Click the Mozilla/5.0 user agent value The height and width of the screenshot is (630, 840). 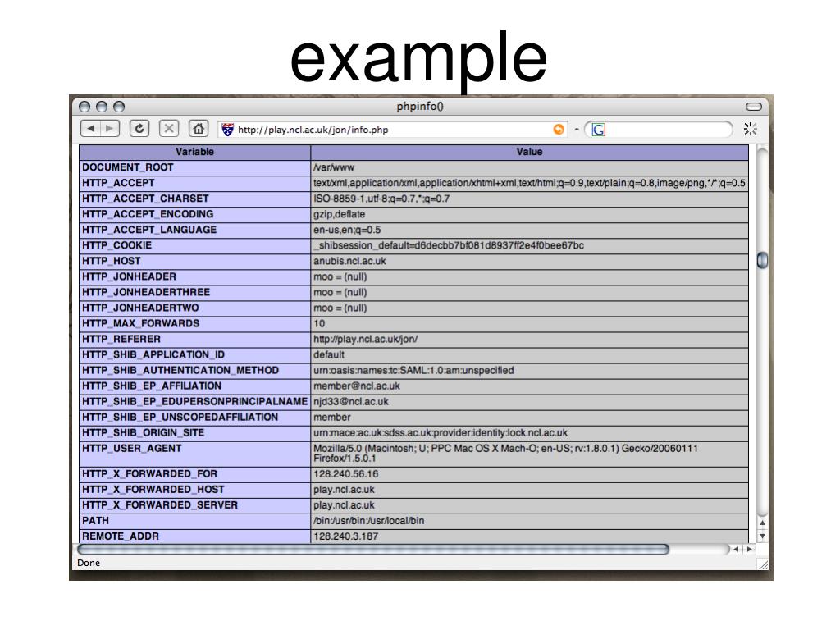(529, 453)
